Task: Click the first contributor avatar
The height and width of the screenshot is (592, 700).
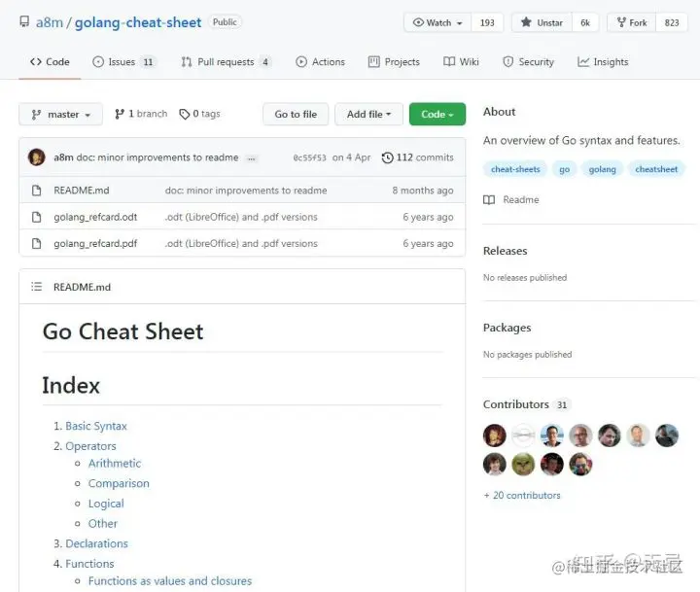Action: (x=495, y=435)
